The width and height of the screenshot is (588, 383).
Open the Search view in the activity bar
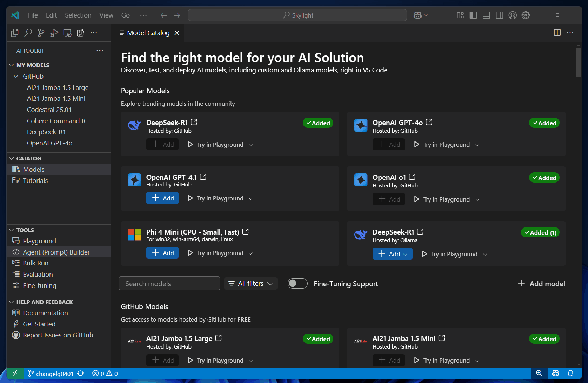(x=28, y=33)
